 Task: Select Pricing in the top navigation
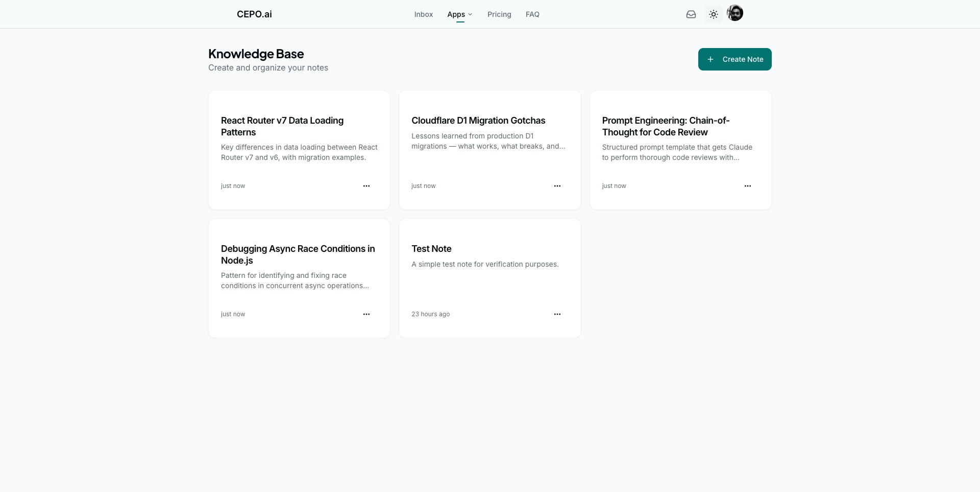(499, 14)
